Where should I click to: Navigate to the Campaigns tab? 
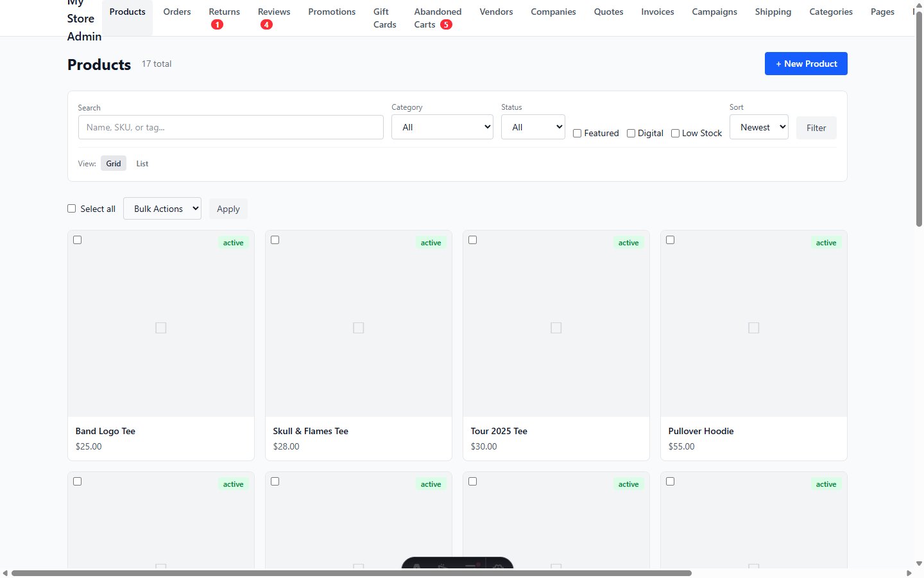(x=714, y=12)
